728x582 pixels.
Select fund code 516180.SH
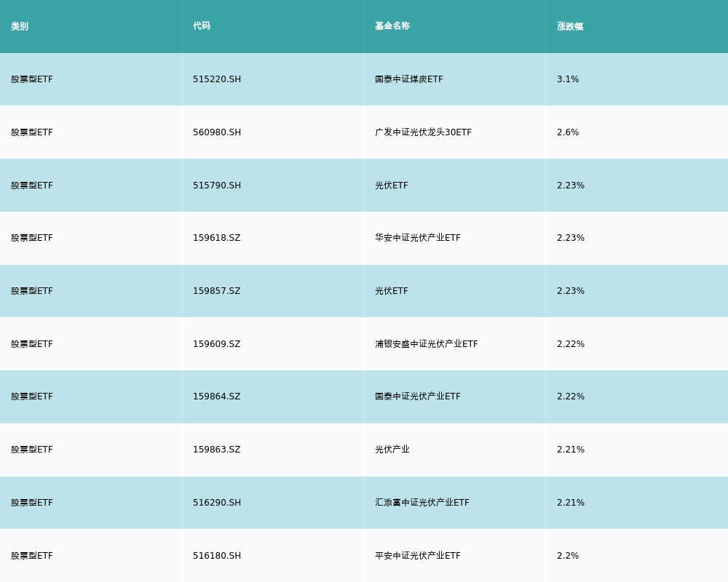pos(217,556)
